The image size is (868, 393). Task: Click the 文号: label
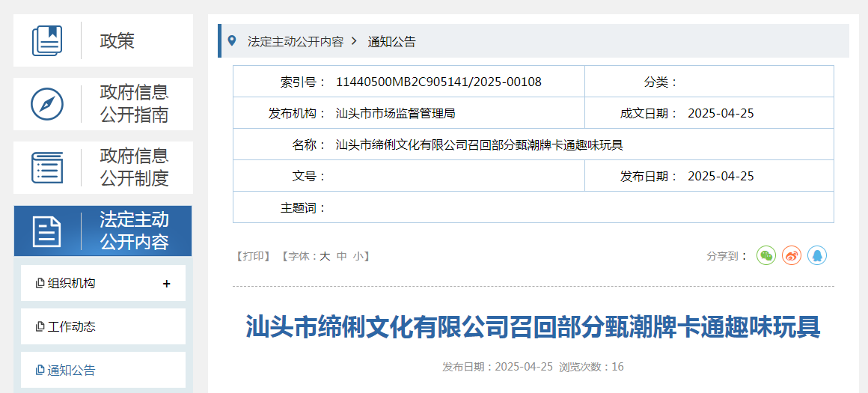[310, 177]
